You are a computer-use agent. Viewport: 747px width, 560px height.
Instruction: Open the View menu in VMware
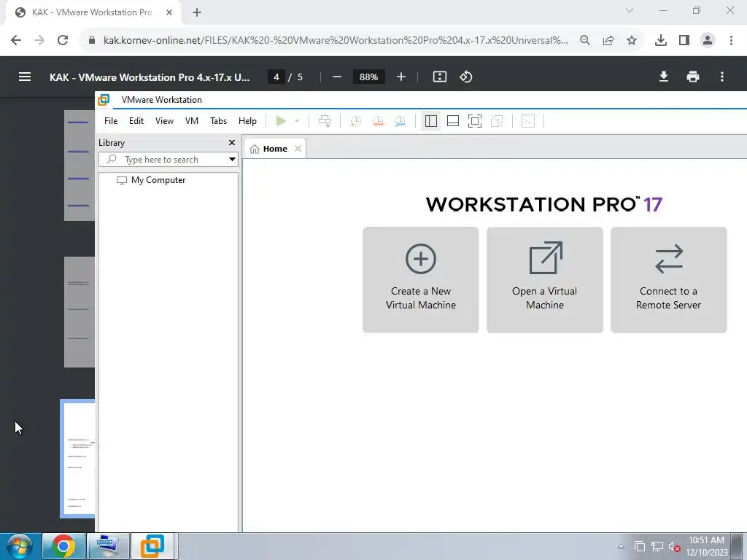(164, 121)
